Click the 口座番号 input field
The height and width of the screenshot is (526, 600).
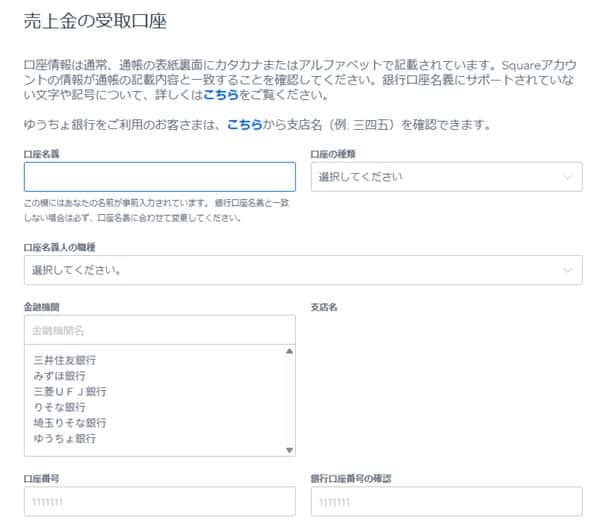160,501
